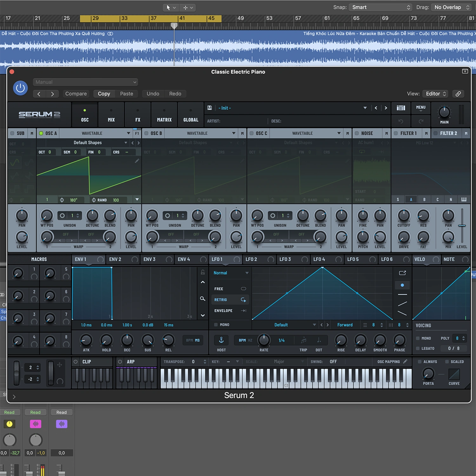476x476 pixels.
Task: Click the save preset floppy disk icon
Action: (210, 108)
